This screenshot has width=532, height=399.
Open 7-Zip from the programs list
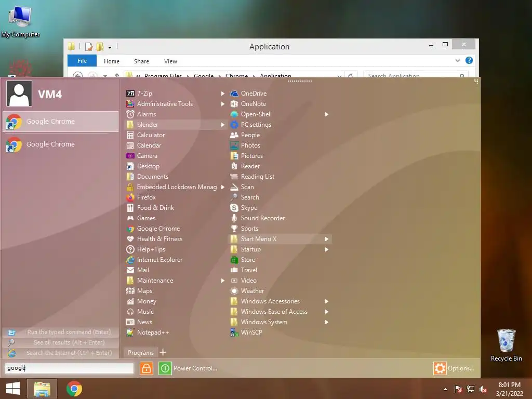144,94
